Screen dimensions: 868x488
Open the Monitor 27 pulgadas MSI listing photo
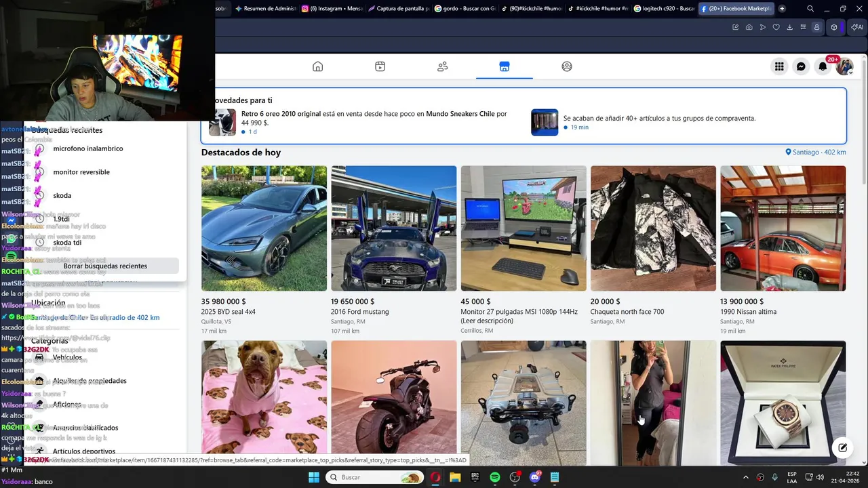point(524,228)
